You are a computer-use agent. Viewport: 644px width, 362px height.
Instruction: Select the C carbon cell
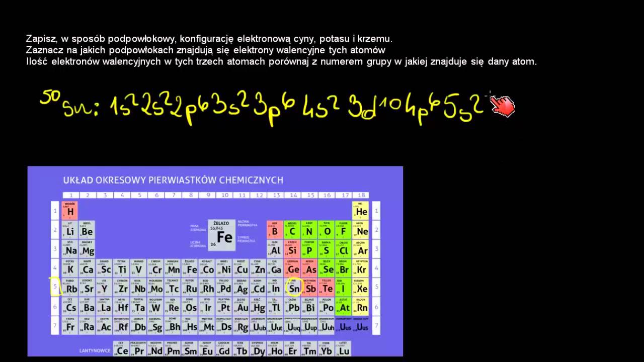pos(293,230)
